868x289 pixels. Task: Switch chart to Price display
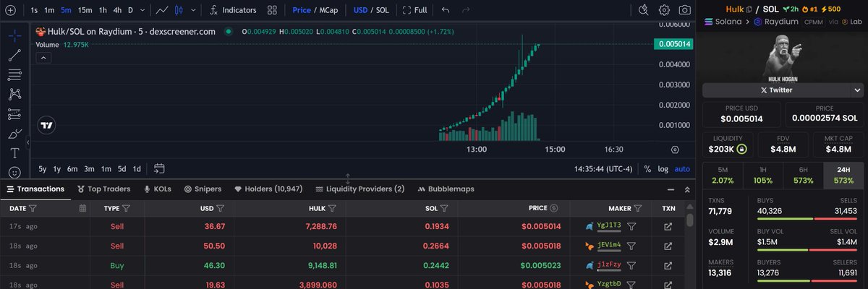(x=302, y=10)
